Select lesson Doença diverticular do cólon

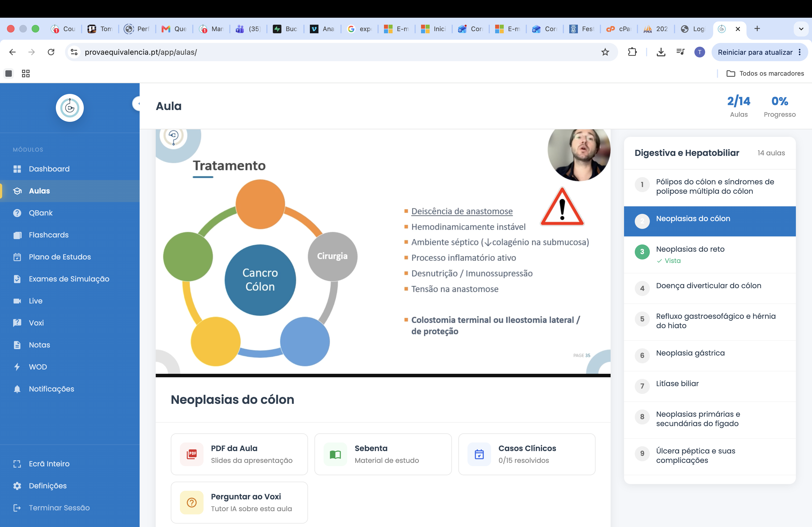[710, 288]
